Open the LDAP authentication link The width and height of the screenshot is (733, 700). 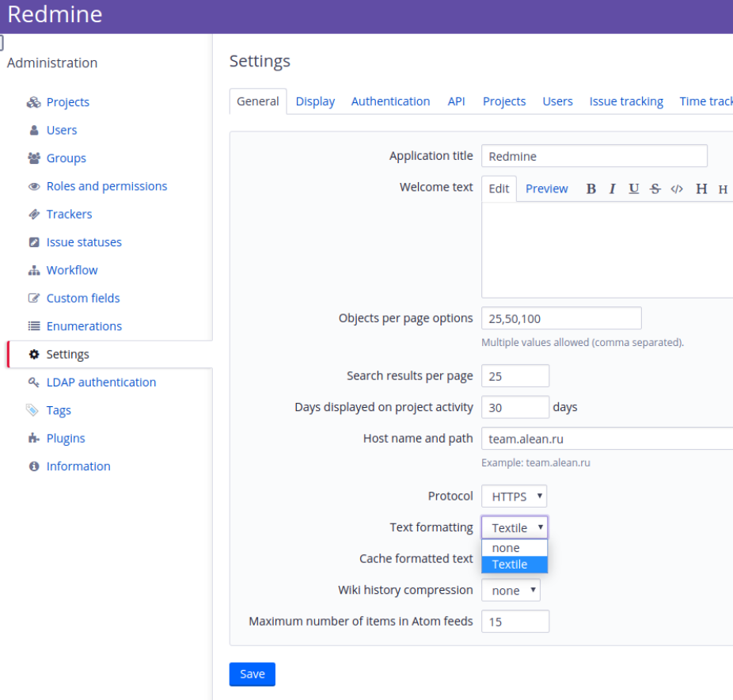pos(101,382)
